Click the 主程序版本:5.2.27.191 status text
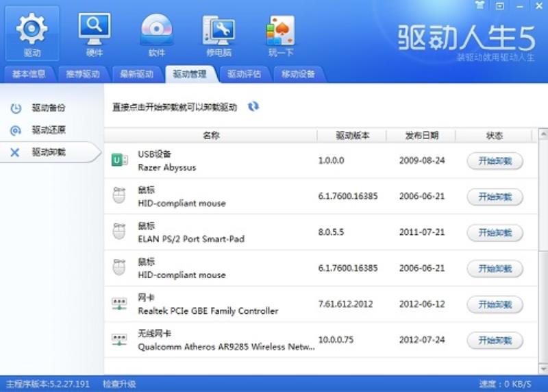Screen dimensions: 548x392 tap(48, 384)
